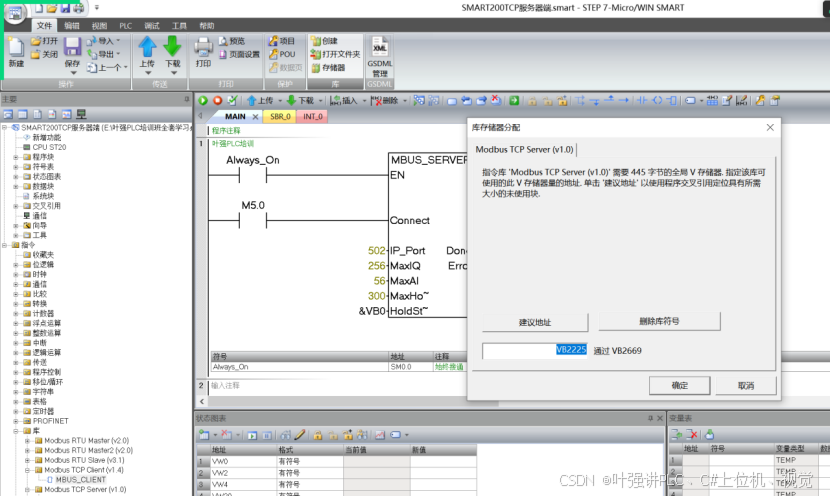Click quick save icon in title bar
Image resolution: width=830 pixels, height=496 pixels.
65,8
